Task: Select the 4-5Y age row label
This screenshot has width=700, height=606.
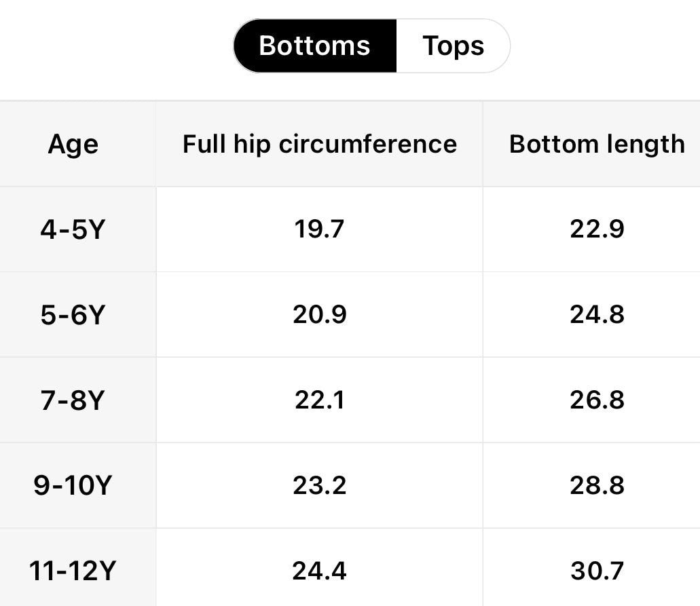Action: tap(73, 230)
